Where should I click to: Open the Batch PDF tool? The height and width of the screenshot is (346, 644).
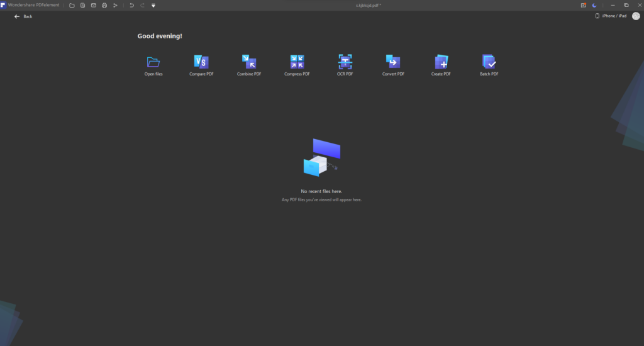click(489, 62)
